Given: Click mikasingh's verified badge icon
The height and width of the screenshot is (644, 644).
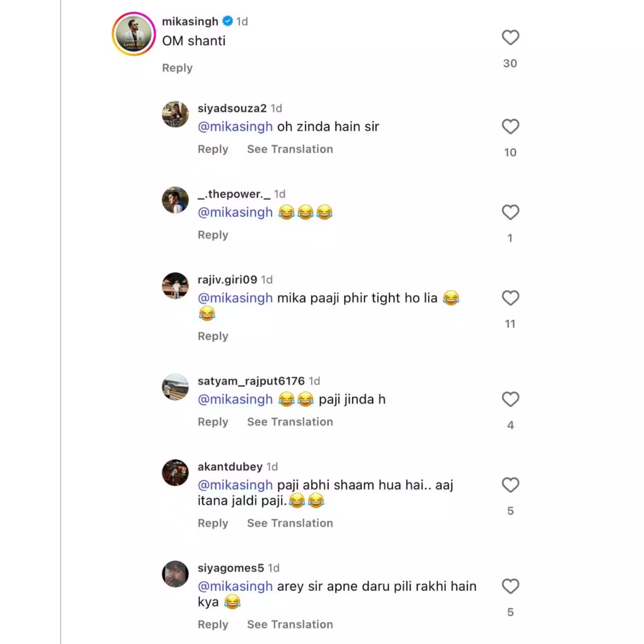Looking at the screenshot, I should click(x=228, y=21).
